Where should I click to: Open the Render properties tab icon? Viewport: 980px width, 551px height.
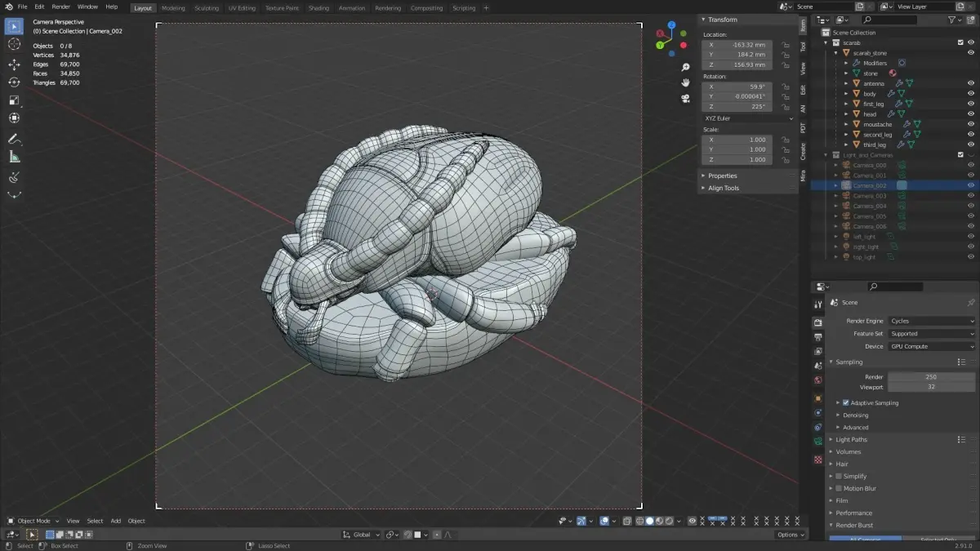point(818,322)
